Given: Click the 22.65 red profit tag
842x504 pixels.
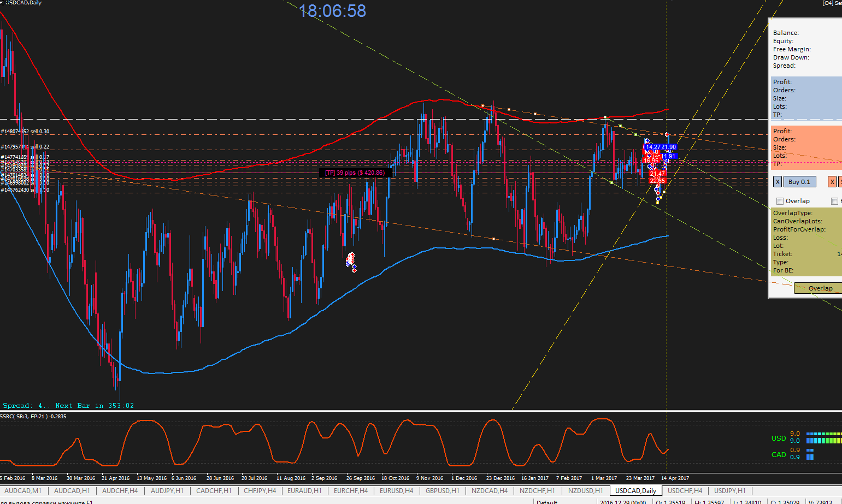Looking at the screenshot, I should [x=657, y=181].
